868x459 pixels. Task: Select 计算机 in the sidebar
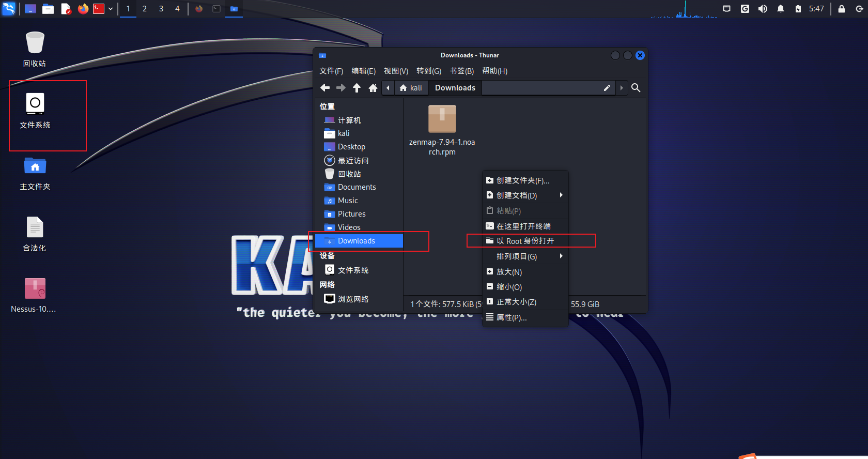(359, 120)
